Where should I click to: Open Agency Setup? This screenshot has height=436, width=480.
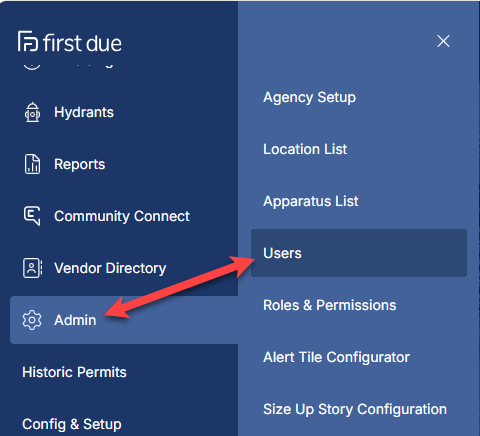click(309, 97)
